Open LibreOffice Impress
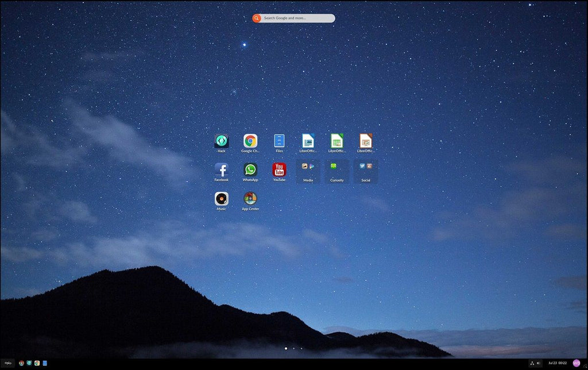The width and height of the screenshot is (588, 370). click(366, 140)
